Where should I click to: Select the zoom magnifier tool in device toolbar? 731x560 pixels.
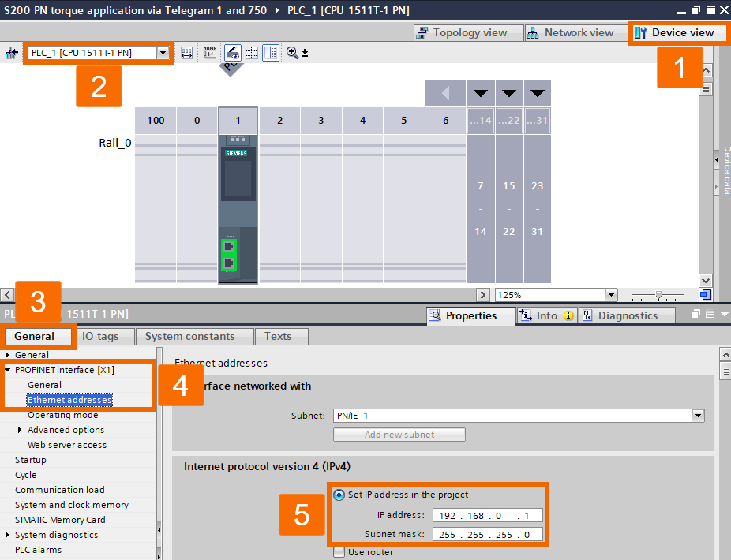(x=291, y=53)
